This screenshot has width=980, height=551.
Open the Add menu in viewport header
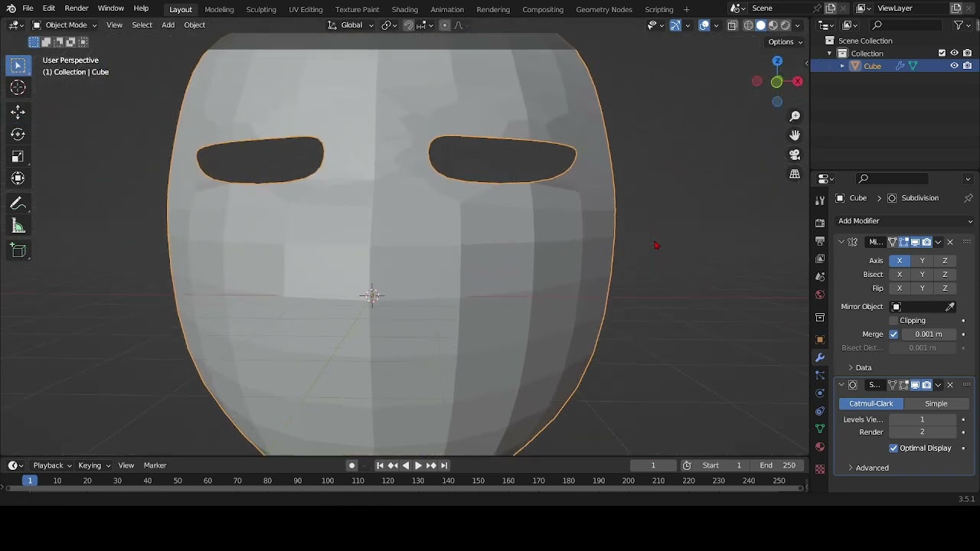168,25
